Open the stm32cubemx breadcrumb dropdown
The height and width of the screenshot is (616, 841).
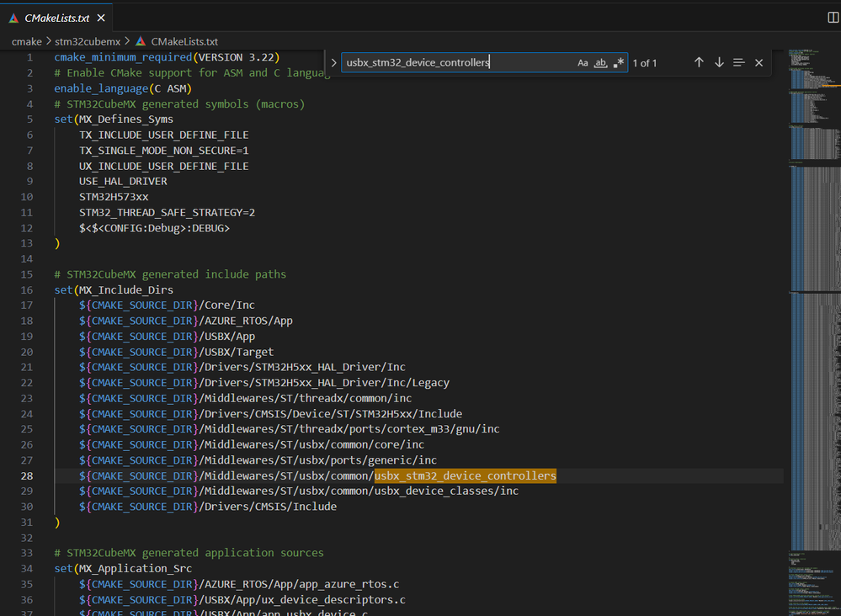click(88, 41)
